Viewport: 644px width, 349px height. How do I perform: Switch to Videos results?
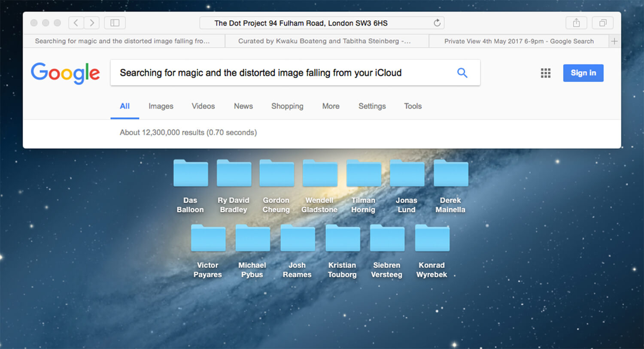[203, 106]
